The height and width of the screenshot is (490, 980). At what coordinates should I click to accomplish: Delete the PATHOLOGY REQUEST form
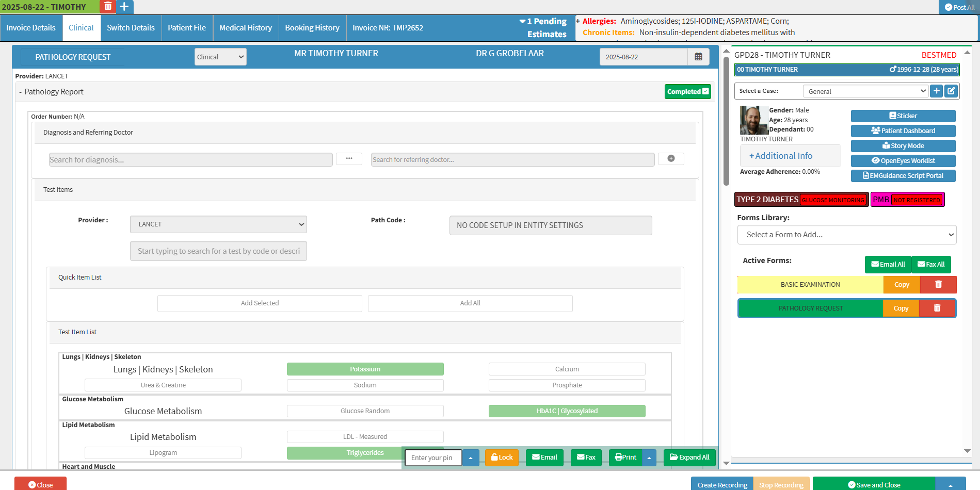(937, 308)
